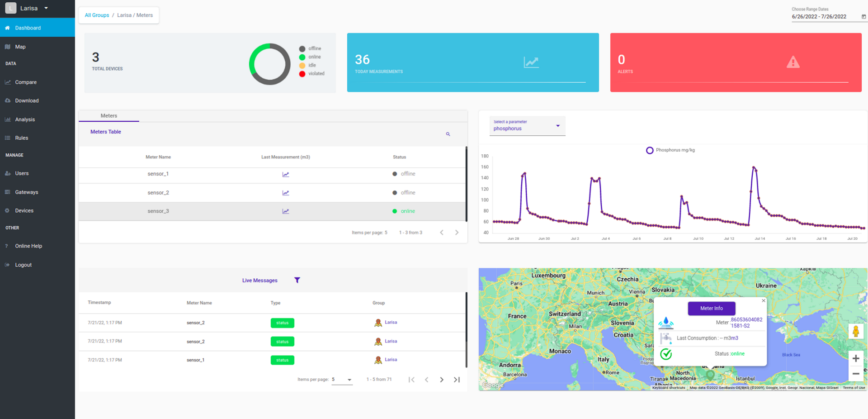The width and height of the screenshot is (868, 419).
Task: Open the Analysis page
Action: 37,119
